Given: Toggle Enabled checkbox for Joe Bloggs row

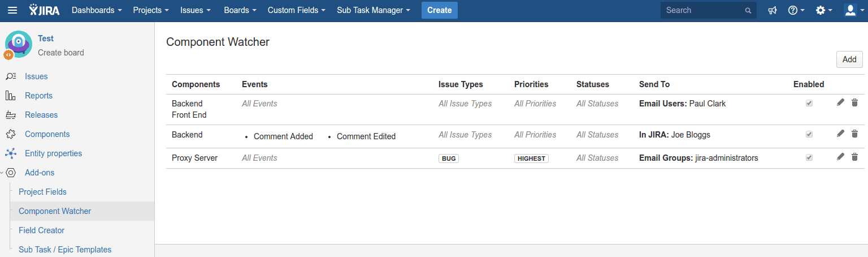Looking at the screenshot, I should 809,135.
